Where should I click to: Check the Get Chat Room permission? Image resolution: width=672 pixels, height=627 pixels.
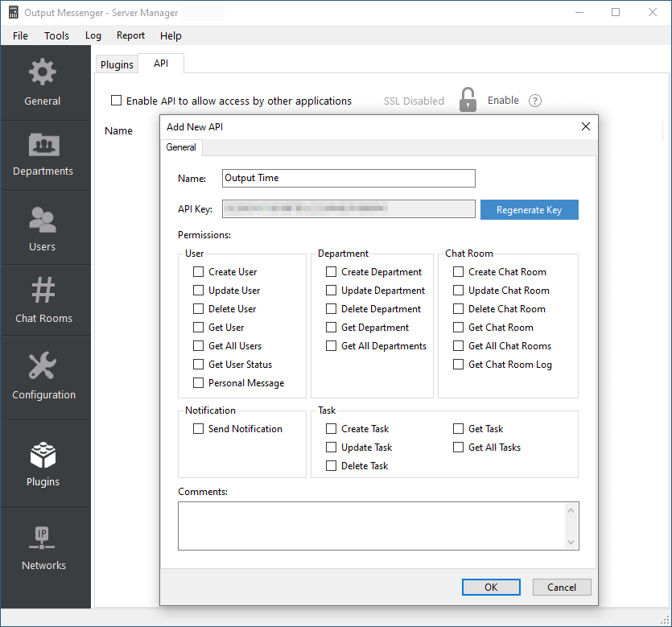point(458,327)
